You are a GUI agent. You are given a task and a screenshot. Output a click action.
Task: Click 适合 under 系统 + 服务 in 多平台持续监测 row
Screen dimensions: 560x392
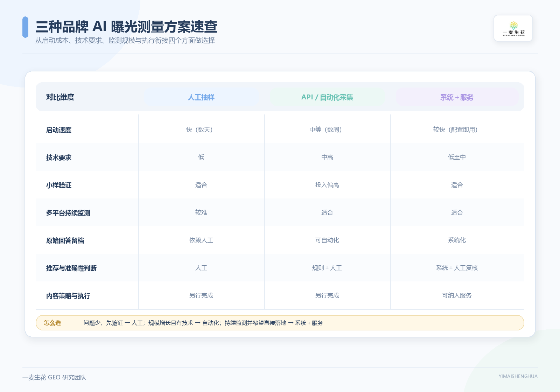click(457, 212)
